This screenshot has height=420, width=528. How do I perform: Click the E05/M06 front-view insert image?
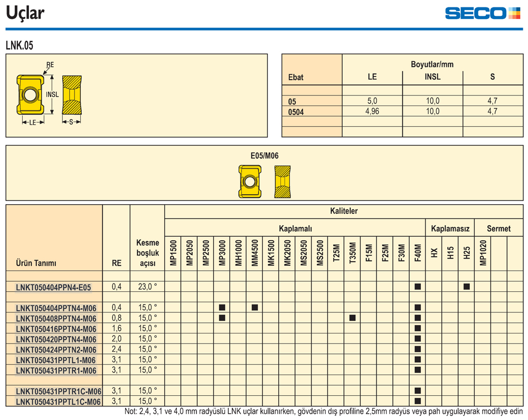coord(250,182)
